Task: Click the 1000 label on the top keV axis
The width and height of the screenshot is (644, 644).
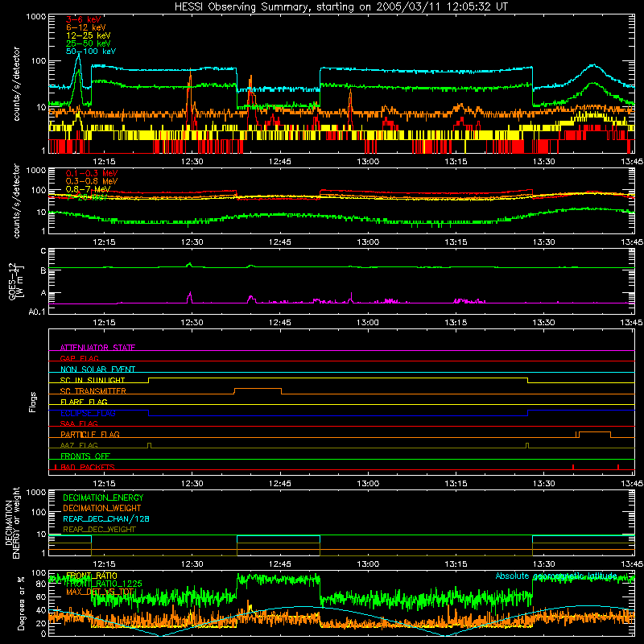Action: [36, 17]
